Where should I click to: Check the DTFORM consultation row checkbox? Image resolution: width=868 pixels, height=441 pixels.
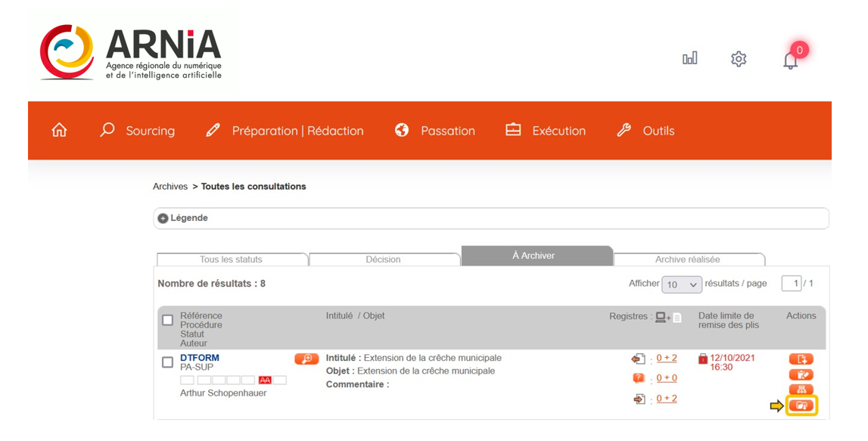168,362
